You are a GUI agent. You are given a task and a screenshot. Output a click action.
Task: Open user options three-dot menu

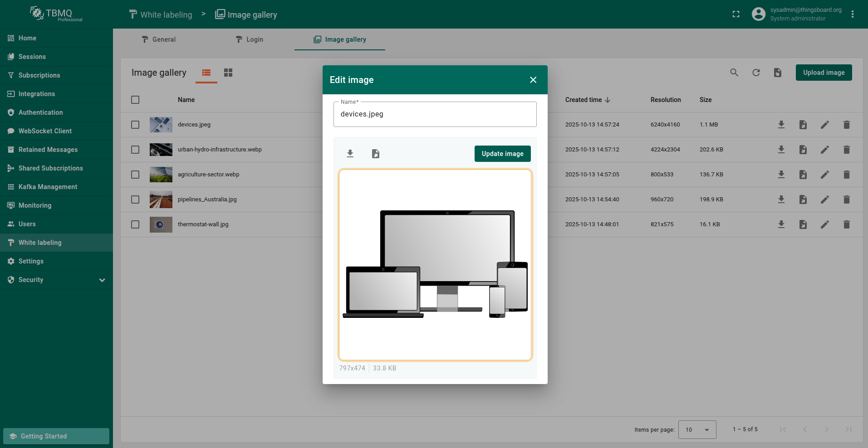(x=853, y=15)
